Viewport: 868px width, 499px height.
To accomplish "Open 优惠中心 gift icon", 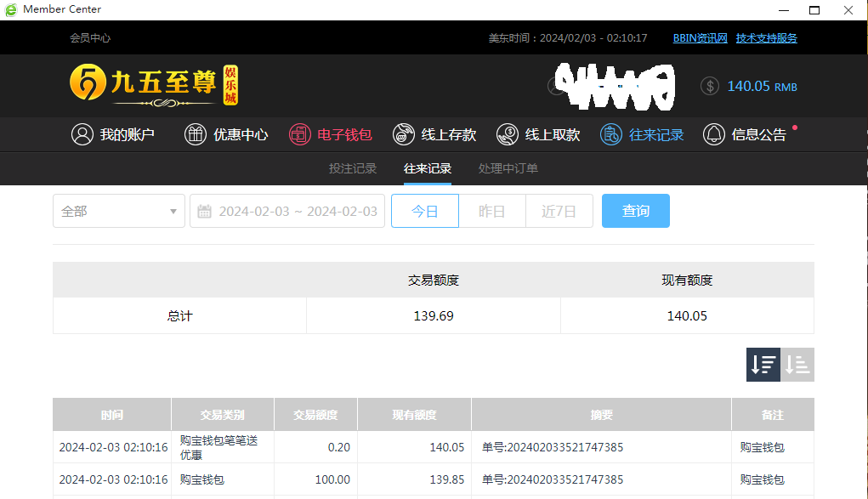I will (196, 134).
